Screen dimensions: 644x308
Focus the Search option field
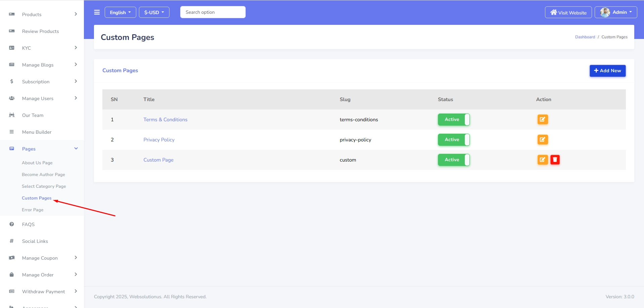coord(213,12)
